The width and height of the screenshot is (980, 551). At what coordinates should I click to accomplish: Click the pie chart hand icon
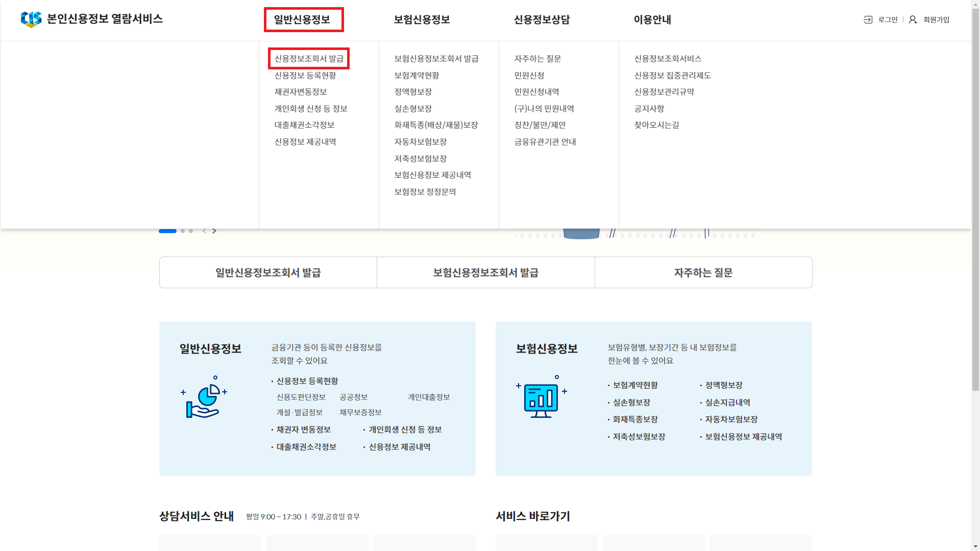204,397
